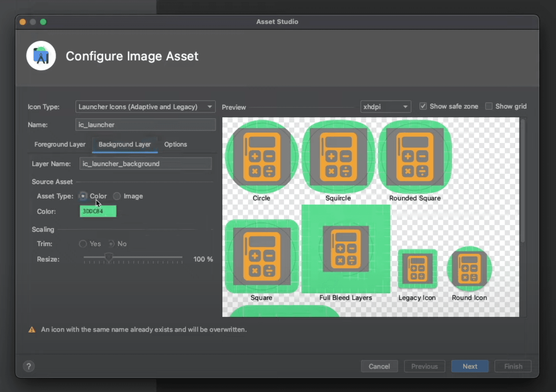Image resolution: width=556 pixels, height=392 pixels.
Task: Select the Squircle launcher icon preview
Action: coord(338,156)
